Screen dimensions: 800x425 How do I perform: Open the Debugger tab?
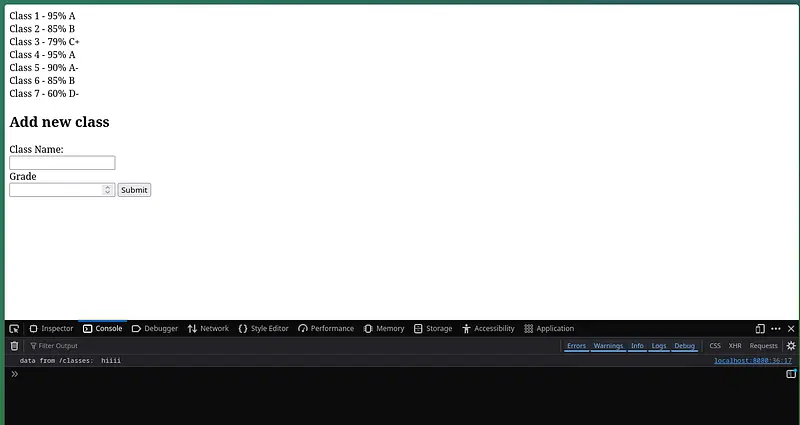tap(154, 328)
